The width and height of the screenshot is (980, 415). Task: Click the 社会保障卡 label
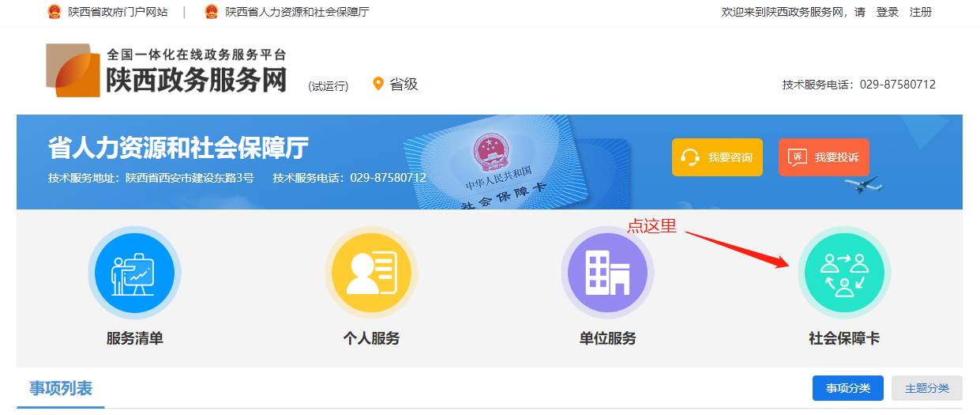pyautogui.click(x=844, y=338)
